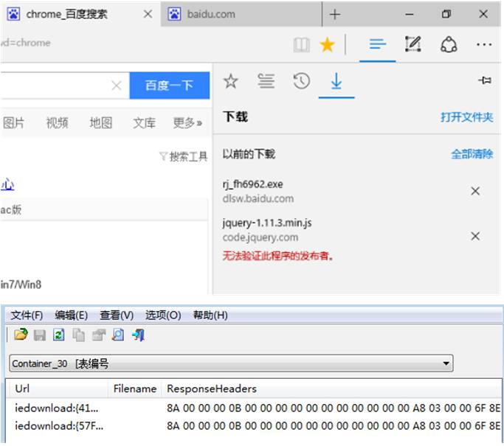The image size is (504, 446).
Task: Open the More actions ellipsis menu
Action: pos(484,44)
